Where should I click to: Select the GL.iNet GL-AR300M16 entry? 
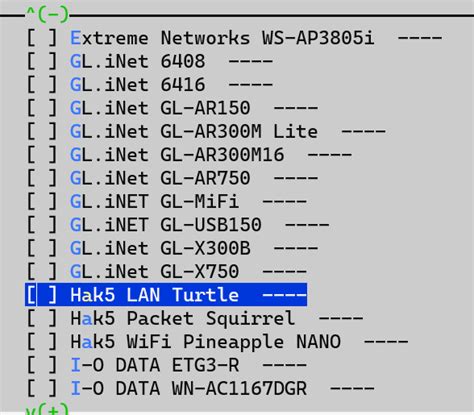(189, 155)
